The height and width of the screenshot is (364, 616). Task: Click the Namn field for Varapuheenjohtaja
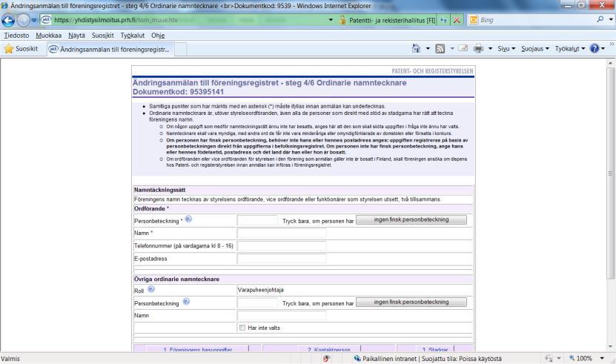282,316
